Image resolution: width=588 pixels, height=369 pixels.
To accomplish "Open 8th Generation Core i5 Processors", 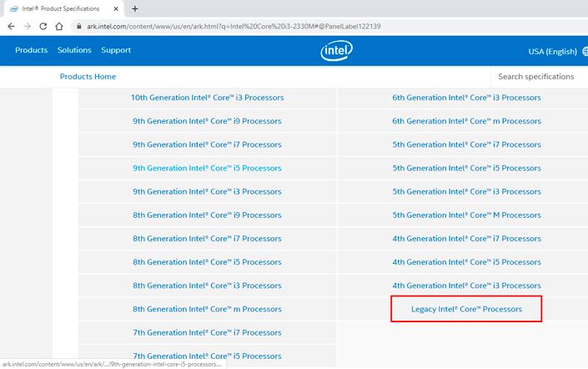I will pyautogui.click(x=207, y=262).
